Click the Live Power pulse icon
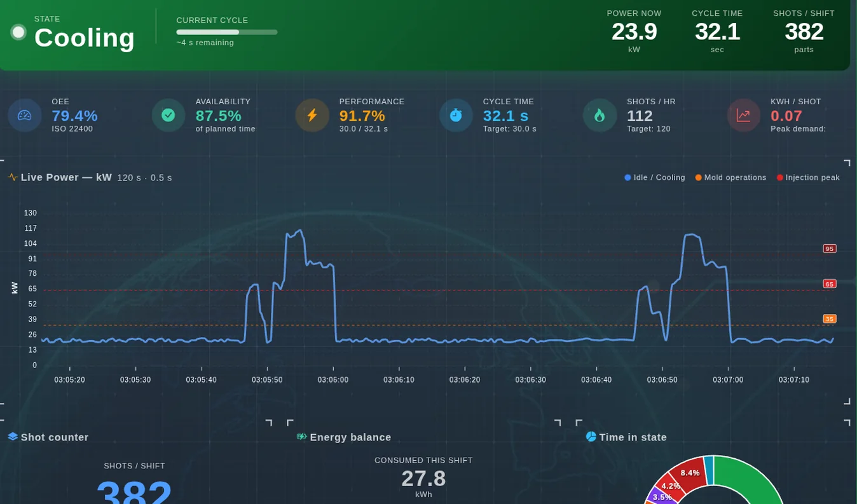Viewport: 857px width, 504px height. [x=13, y=177]
